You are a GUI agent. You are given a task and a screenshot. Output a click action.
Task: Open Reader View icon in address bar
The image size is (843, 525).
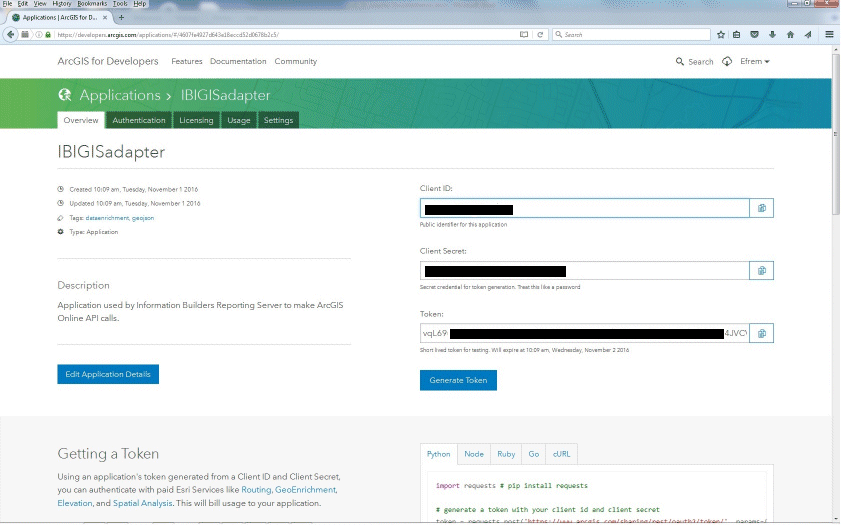tap(524, 34)
